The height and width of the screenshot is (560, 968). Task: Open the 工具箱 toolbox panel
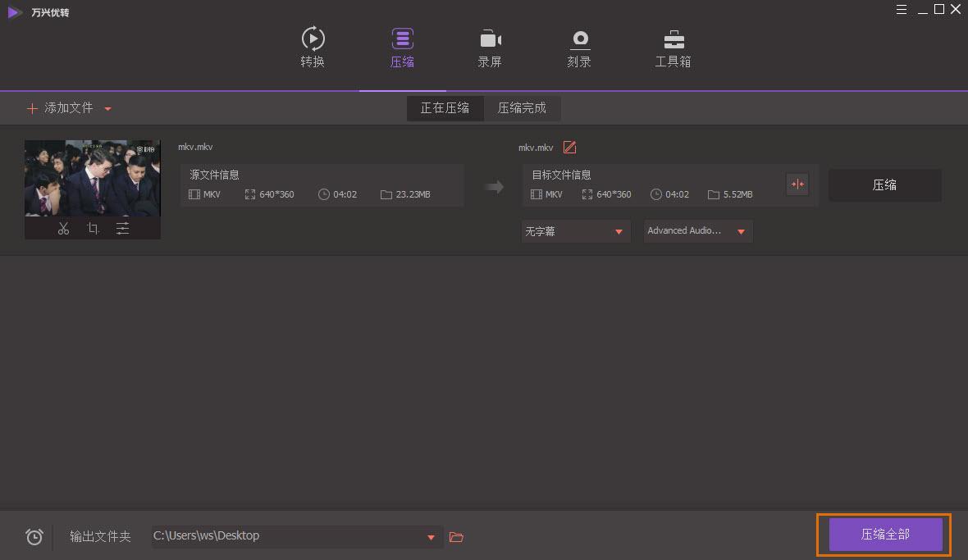tap(673, 47)
